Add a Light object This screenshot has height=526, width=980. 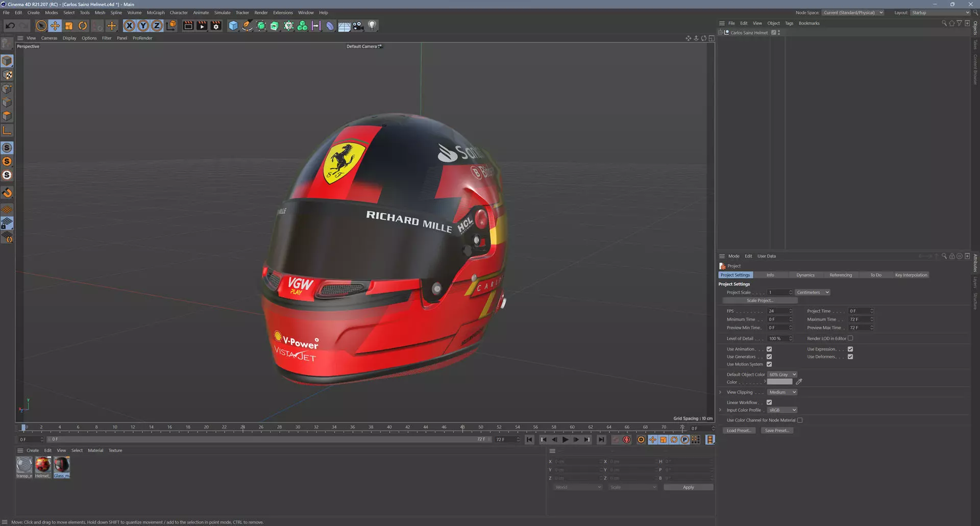point(372,26)
